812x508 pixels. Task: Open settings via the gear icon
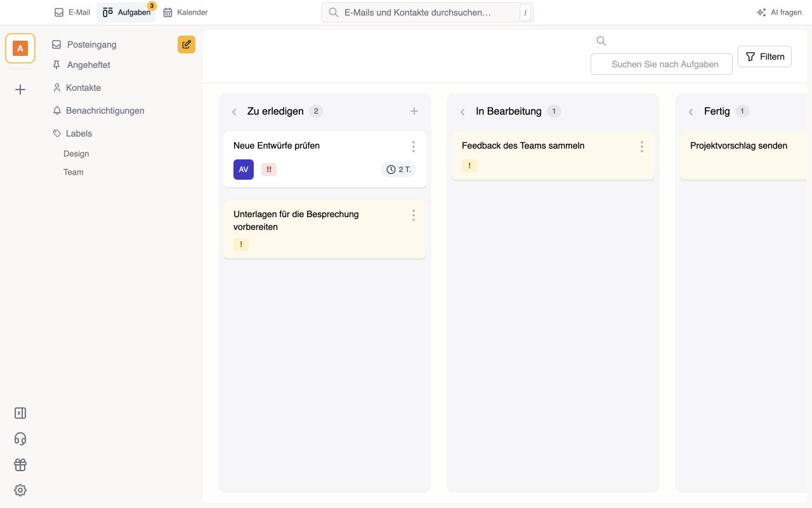point(20,490)
